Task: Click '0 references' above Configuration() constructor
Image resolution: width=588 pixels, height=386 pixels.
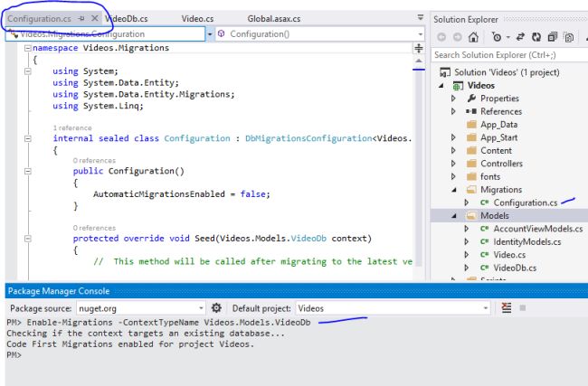Action: (94, 160)
